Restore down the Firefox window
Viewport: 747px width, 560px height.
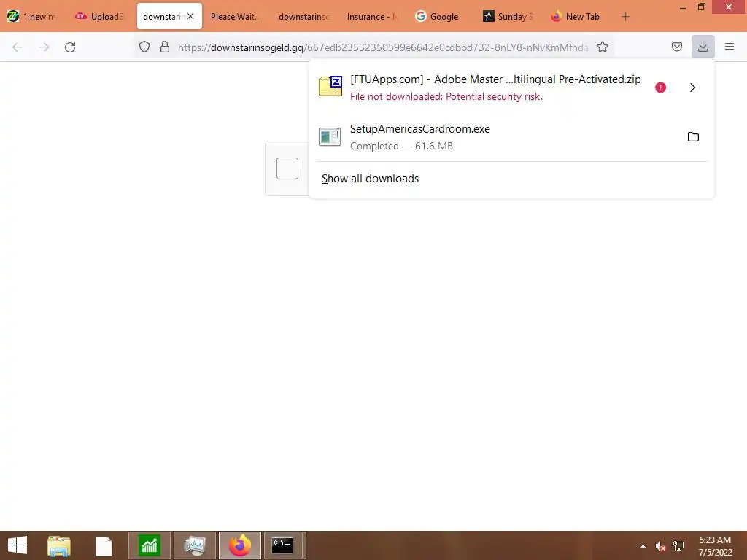click(702, 7)
